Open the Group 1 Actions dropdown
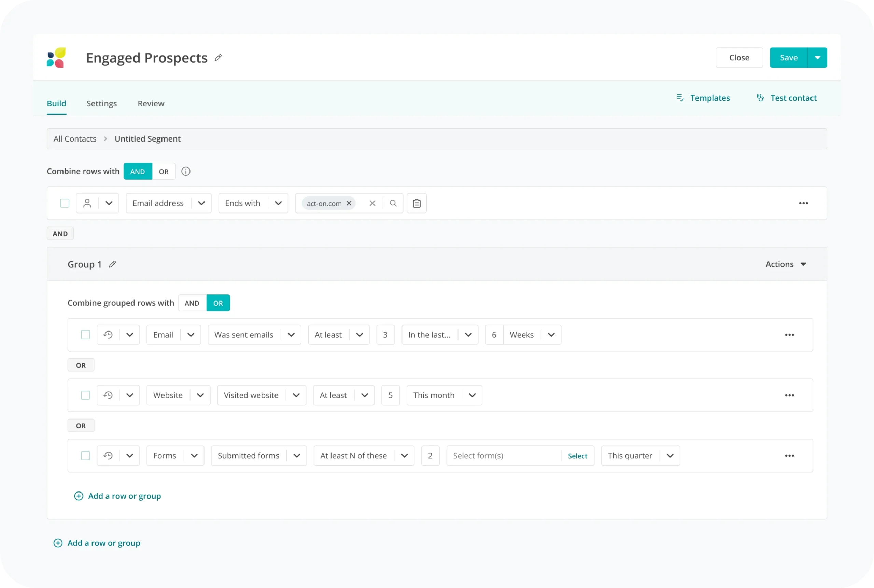The image size is (874, 588). point(786,264)
